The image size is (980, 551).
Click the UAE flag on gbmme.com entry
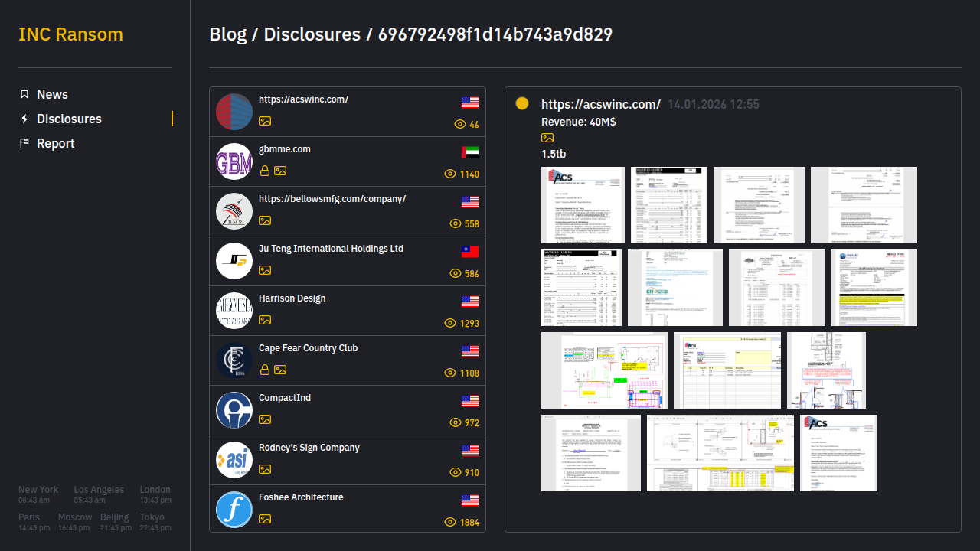coord(470,152)
